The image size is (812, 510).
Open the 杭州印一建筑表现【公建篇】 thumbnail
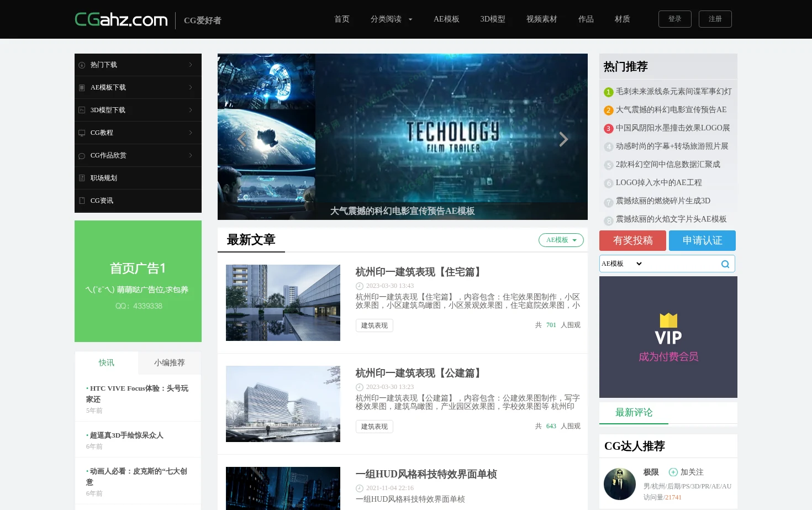[283, 404]
